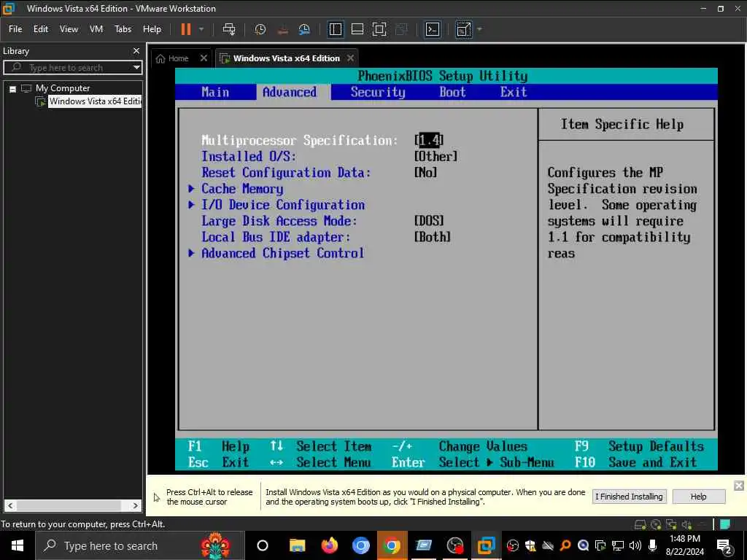Screen dimensions: 747x560
Task: Pause the VM with the orange suspend button
Action: click(x=186, y=29)
